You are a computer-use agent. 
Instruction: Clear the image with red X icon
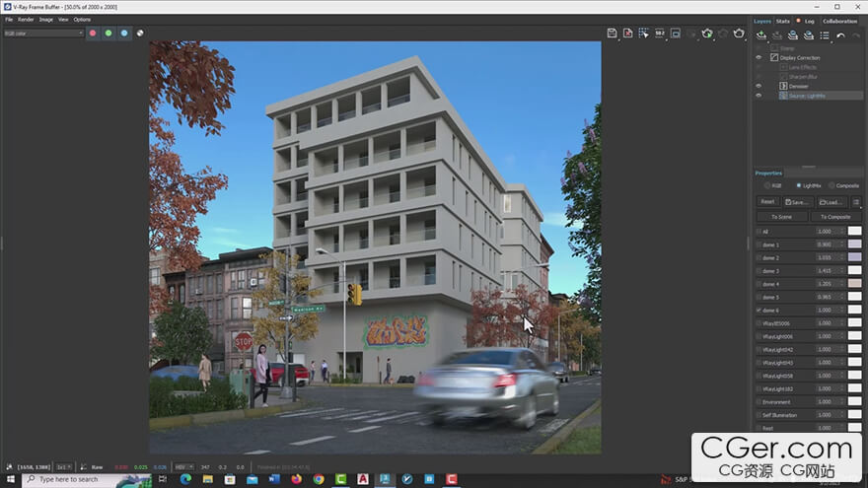[x=627, y=34]
